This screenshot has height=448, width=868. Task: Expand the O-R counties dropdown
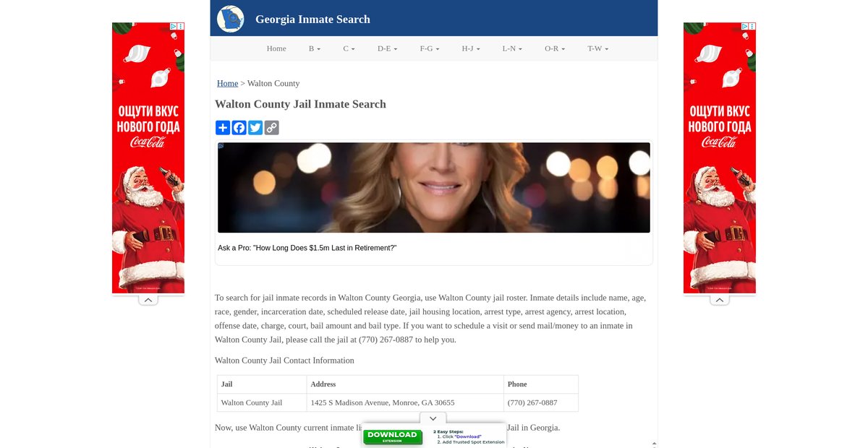click(x=555, y=48)
